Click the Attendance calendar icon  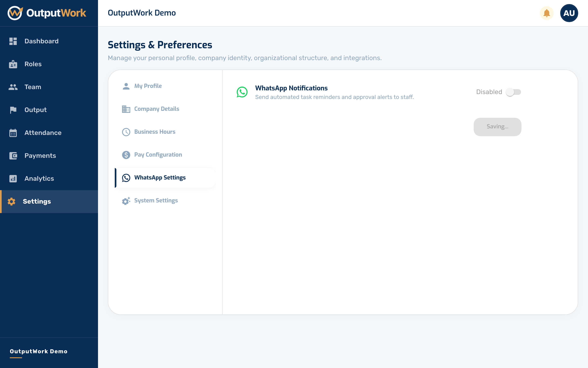13,133
